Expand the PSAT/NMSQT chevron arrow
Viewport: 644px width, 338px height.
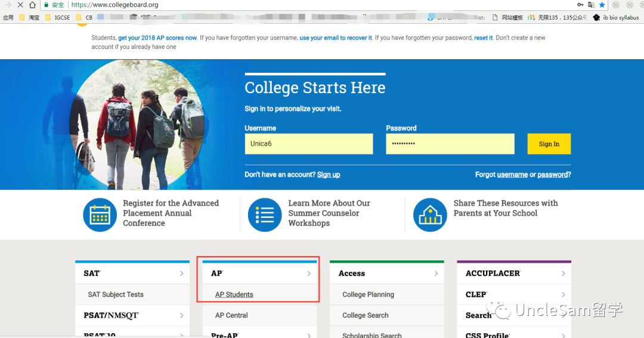(x=181, y=315)
